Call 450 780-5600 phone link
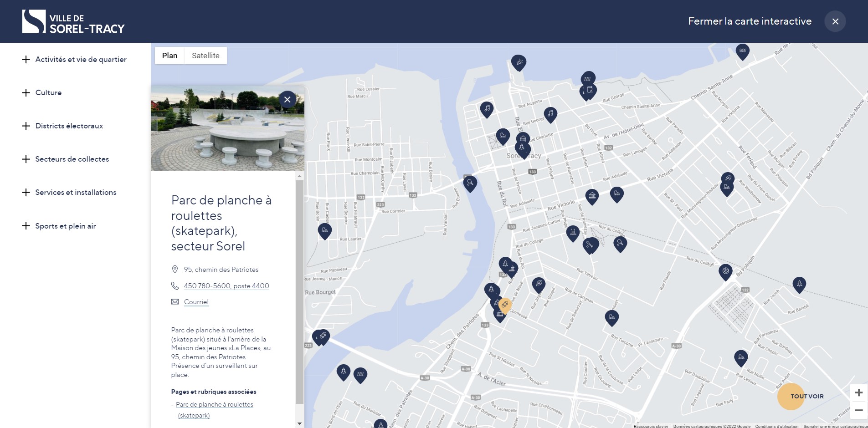Screen dimensions: 868x428 pos(226,286)
